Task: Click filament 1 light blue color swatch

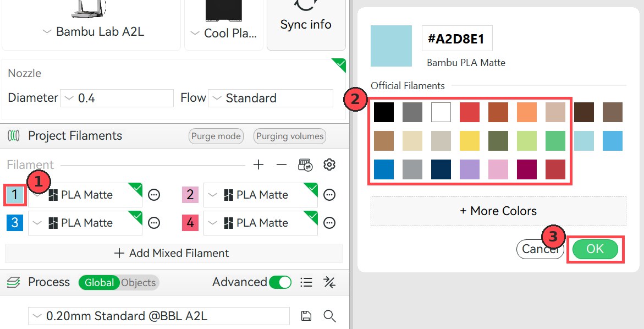Action: [15, 195]
